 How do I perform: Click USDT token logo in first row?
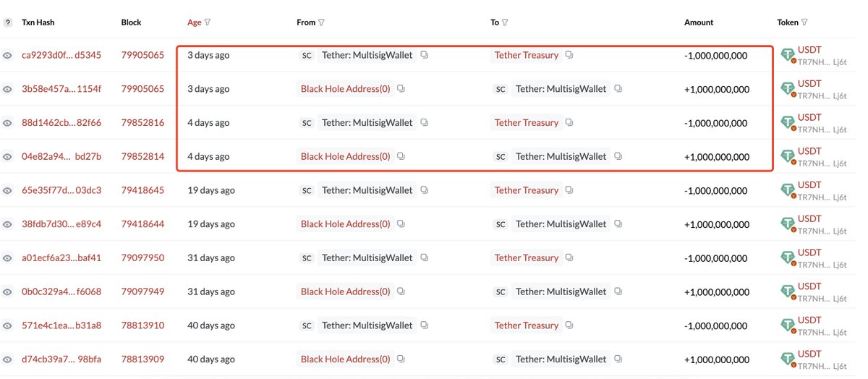(x=788, y=55)
